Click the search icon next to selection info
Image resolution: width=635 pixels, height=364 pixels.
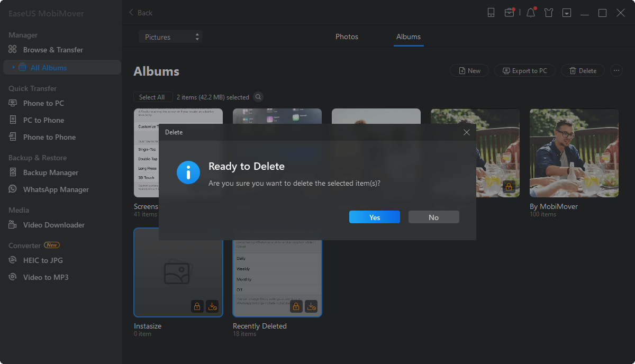[x=258, y=97]
